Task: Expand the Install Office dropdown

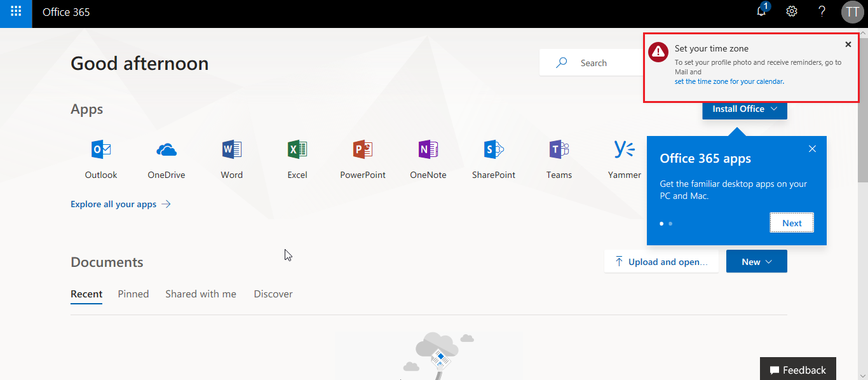Action: tap(745, 109)
